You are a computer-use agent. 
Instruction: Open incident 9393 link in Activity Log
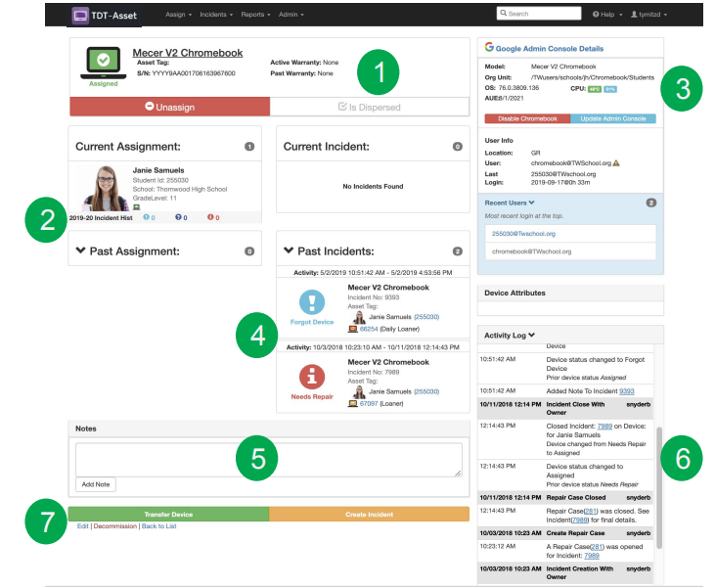627,391
